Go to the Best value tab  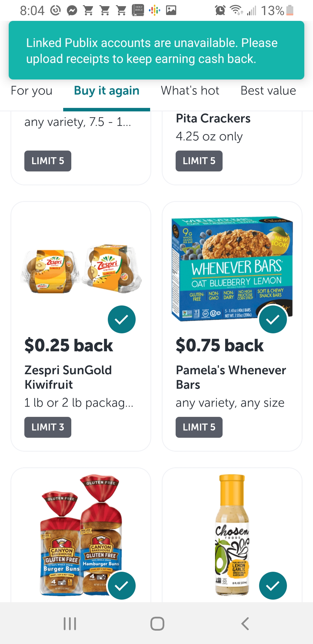(x=268, y=91)
